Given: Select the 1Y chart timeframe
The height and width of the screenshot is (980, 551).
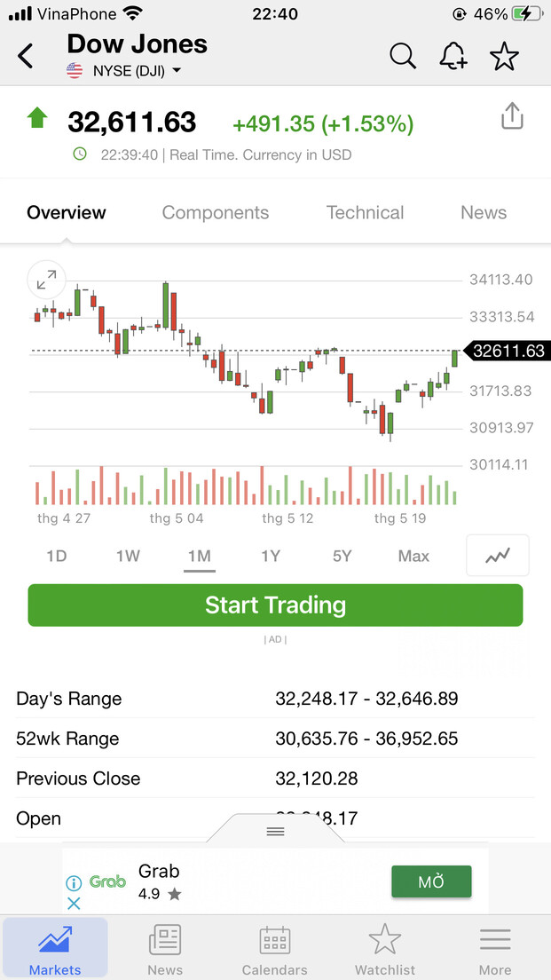Looking at the screenshot, I should (x=271, y=556).
